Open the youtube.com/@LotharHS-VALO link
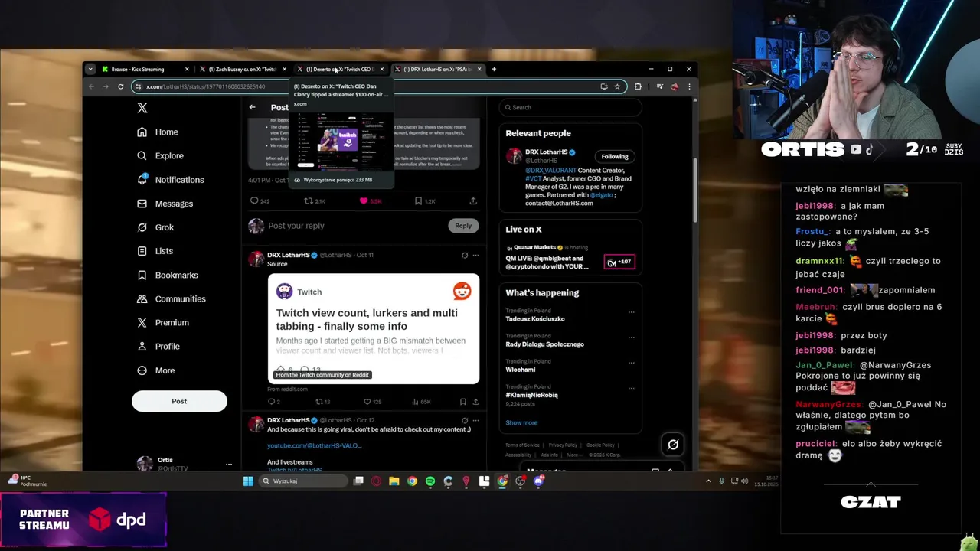 (314, 445)
